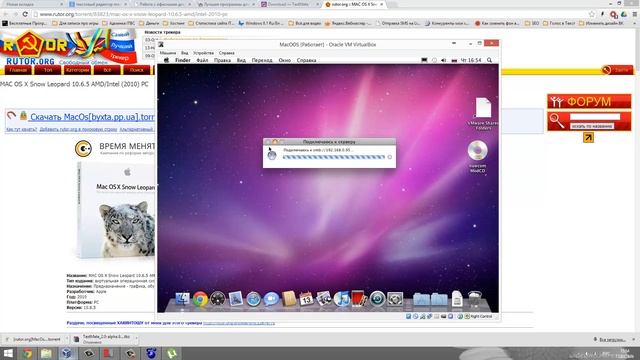Image resolution: width=640 pixels, height=360 pixels.
Task: Open Файл menu in Mac menu bar
Action: (202, 60)
